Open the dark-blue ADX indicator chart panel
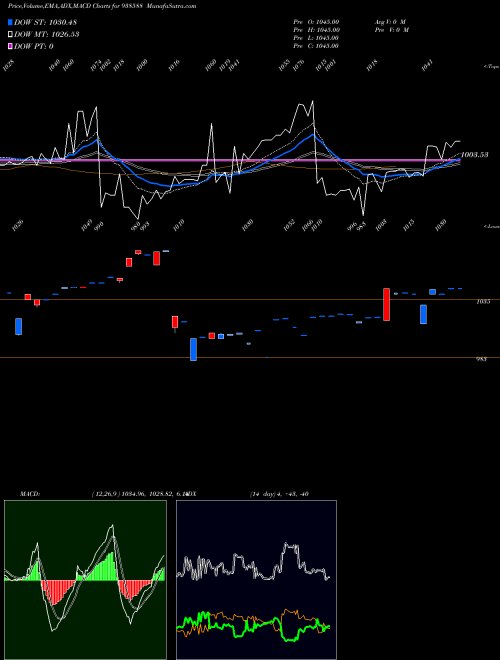The width and height of the screenshot is (500, 660). (x=256, y=580)
